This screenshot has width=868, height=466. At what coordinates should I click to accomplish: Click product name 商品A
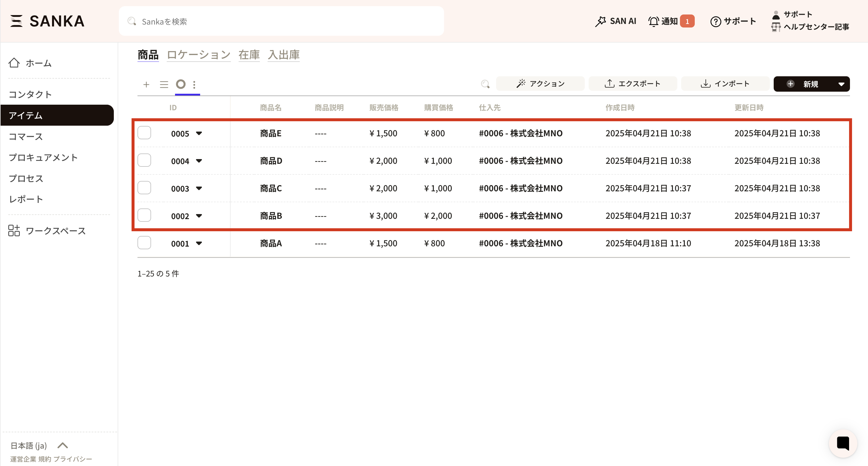pyautogui.click(x=271, y=243)
